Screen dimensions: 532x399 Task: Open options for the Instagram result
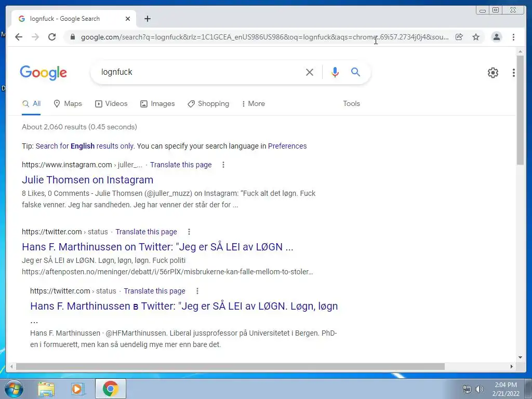pos(223,165)
